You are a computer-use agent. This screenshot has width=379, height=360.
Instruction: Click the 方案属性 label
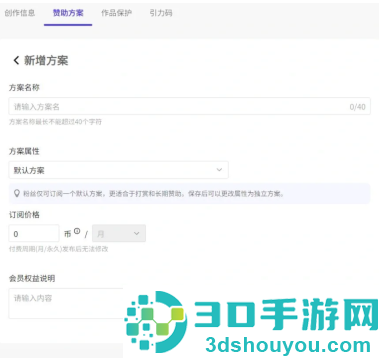[x=24, y=151]
